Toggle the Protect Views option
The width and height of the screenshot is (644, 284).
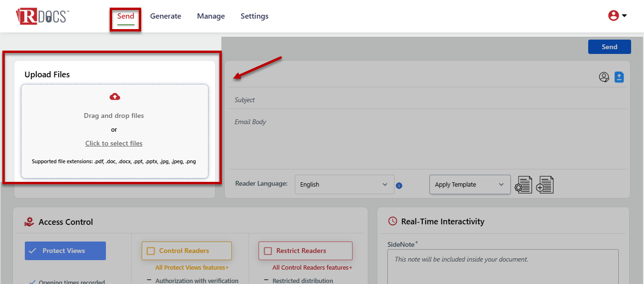[x=65, y=251]
